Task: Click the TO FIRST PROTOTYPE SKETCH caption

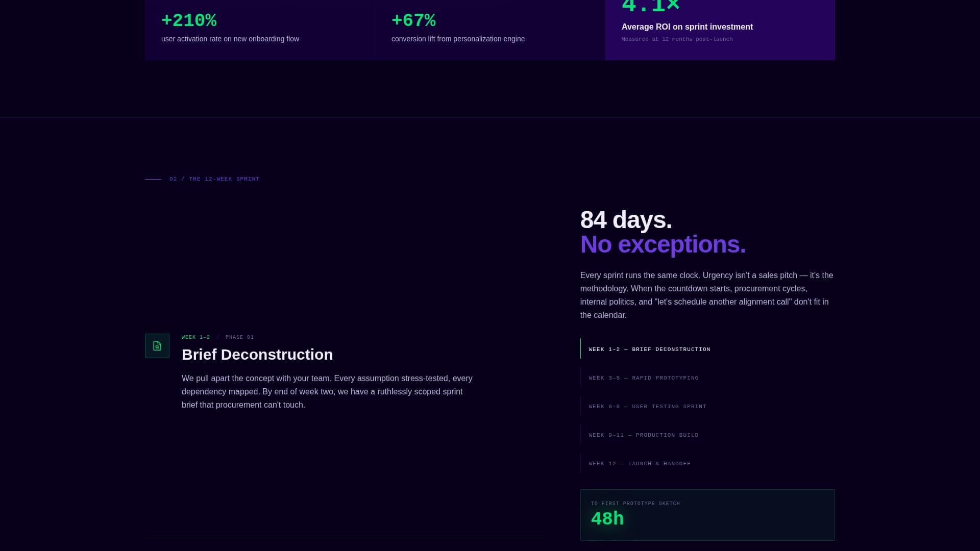Action: [x=635, y=504]
